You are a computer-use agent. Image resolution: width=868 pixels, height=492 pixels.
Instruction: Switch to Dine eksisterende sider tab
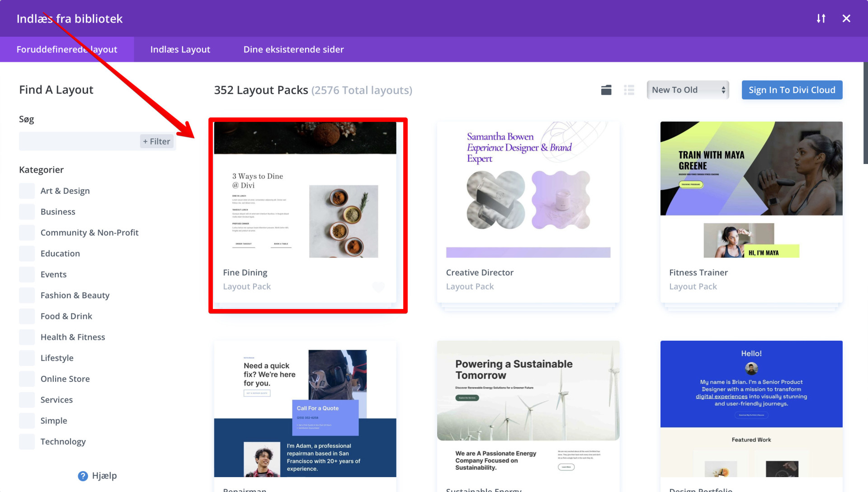pos(293,49)
